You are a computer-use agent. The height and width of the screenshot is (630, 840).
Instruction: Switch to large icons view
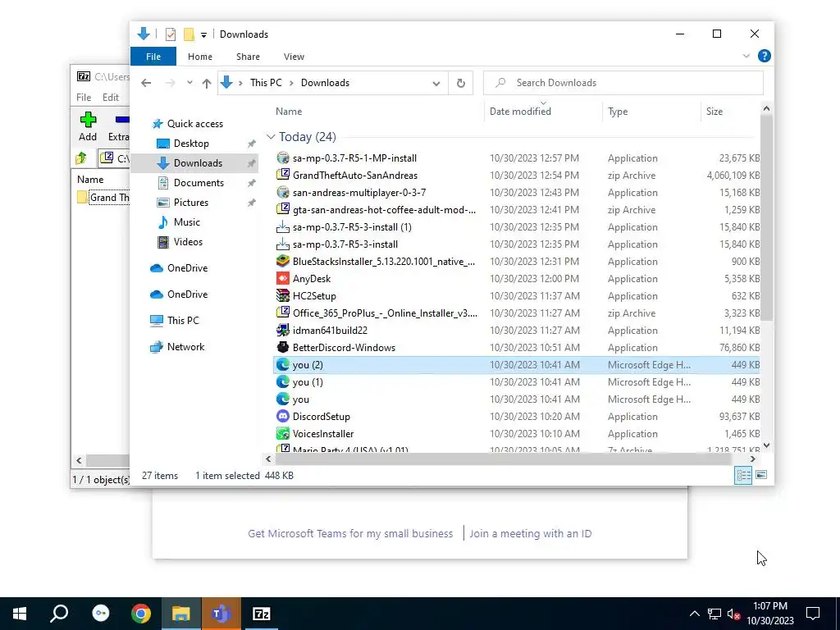[761, 475]
